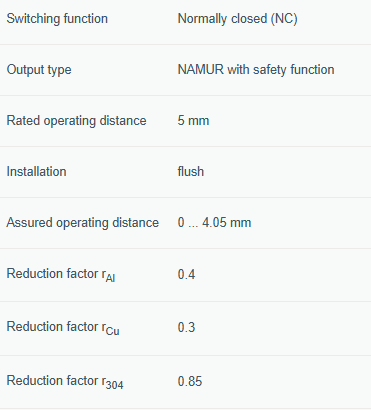This screenshot has width=371, height=410.
Task: Click the 304 subscript in reduction factor
Action: [114, 385]
